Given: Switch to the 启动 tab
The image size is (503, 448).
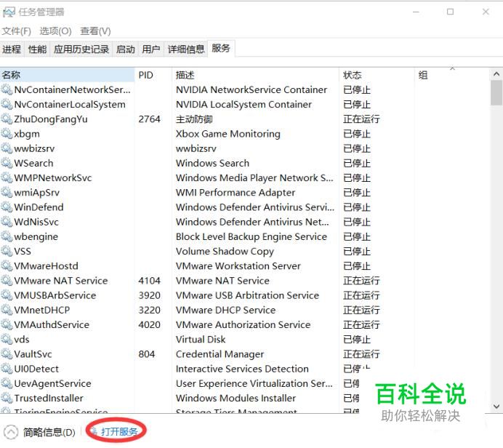Looking at the screenshot, I should [126, 49].
